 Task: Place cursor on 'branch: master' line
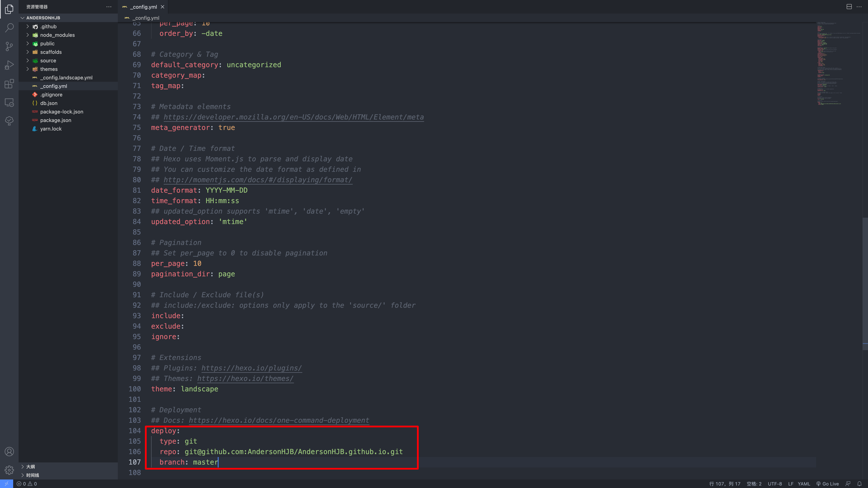[x=189, y=462]
